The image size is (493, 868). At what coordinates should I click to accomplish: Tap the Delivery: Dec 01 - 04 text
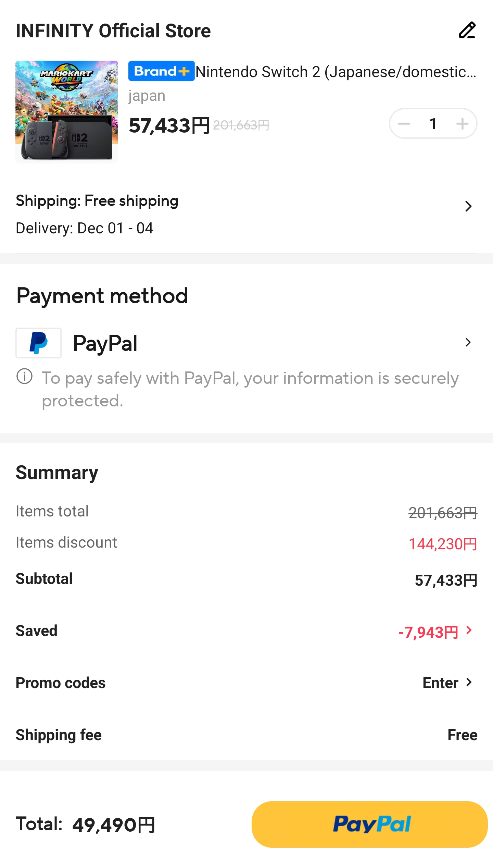pyautogui.click(x=85, y=228)
